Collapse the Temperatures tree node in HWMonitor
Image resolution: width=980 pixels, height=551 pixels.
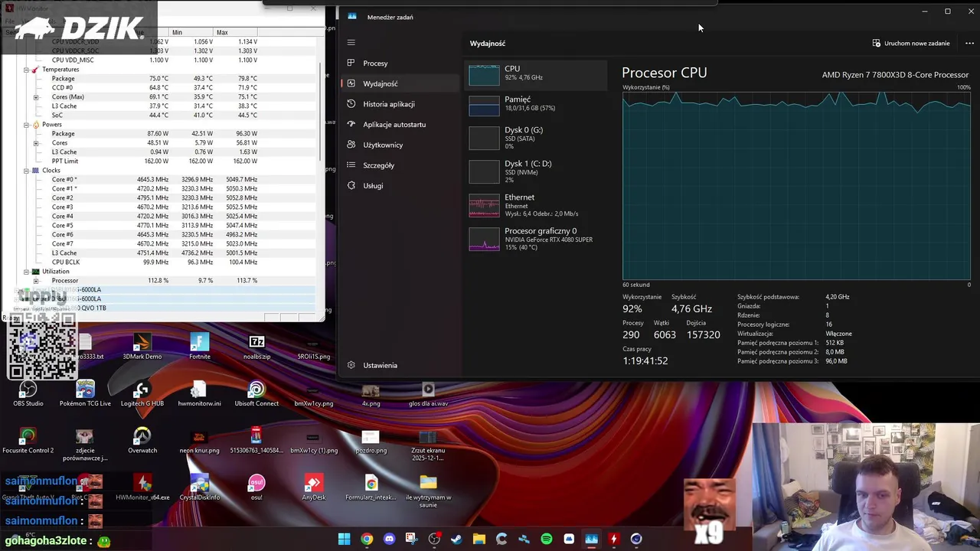click(x=26, y=70)
